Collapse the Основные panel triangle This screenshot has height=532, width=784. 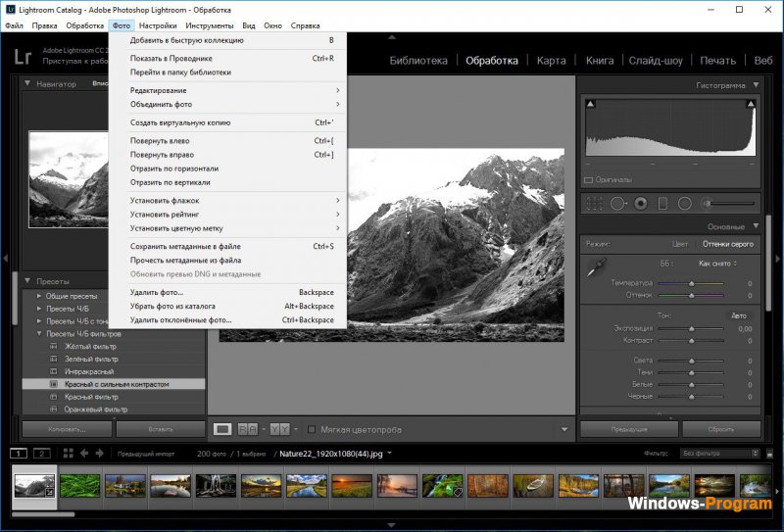pyautogui.click(x=756, y=226)
